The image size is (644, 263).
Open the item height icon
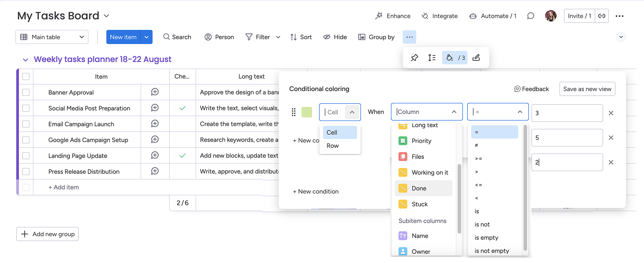432,58
